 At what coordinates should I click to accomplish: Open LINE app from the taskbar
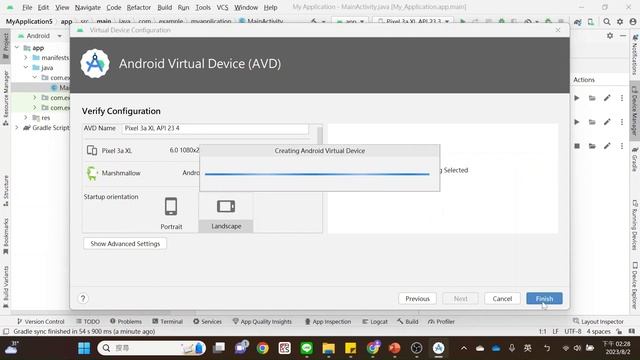pyautogui.click(x=307, y=348)
